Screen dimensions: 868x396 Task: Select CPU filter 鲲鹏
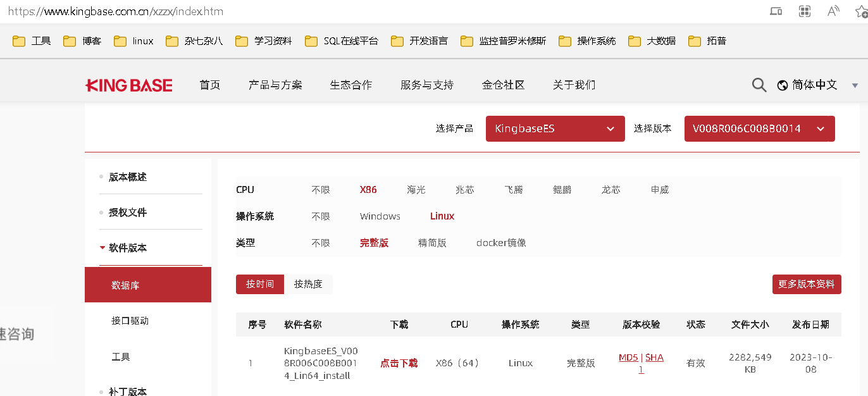click(x=562, y=190)
